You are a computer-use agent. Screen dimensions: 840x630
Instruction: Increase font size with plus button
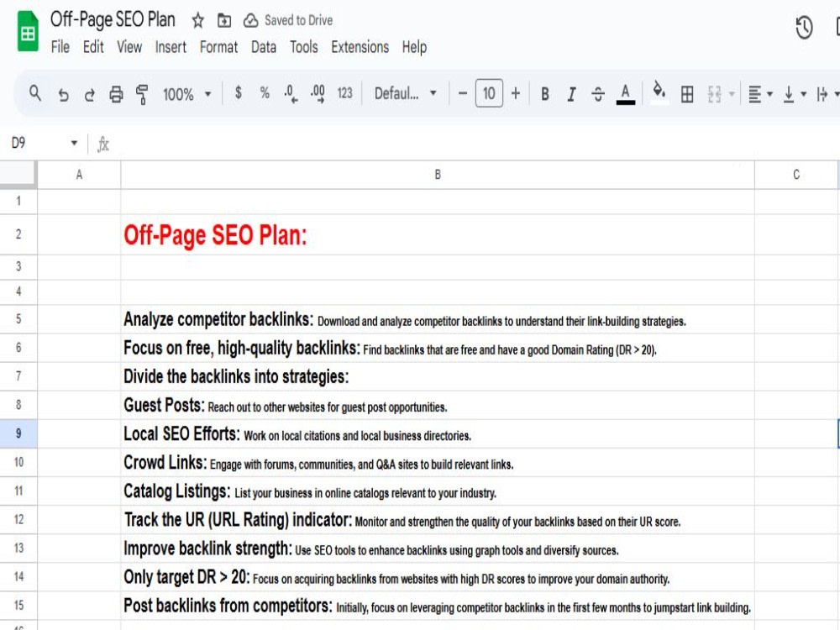(516, 94)
